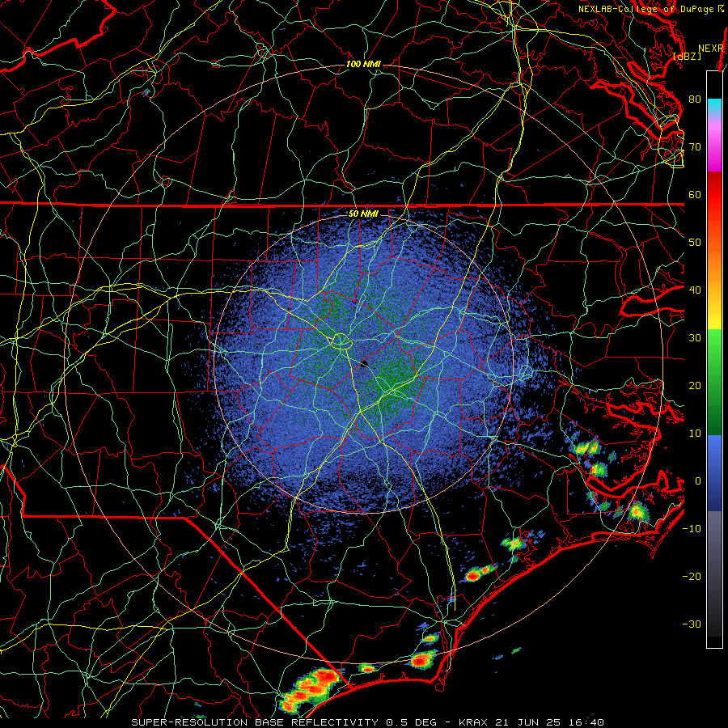Click the '100 NMI' range ring label
This screenshot has width=728, height=728.
pos(363,64)
